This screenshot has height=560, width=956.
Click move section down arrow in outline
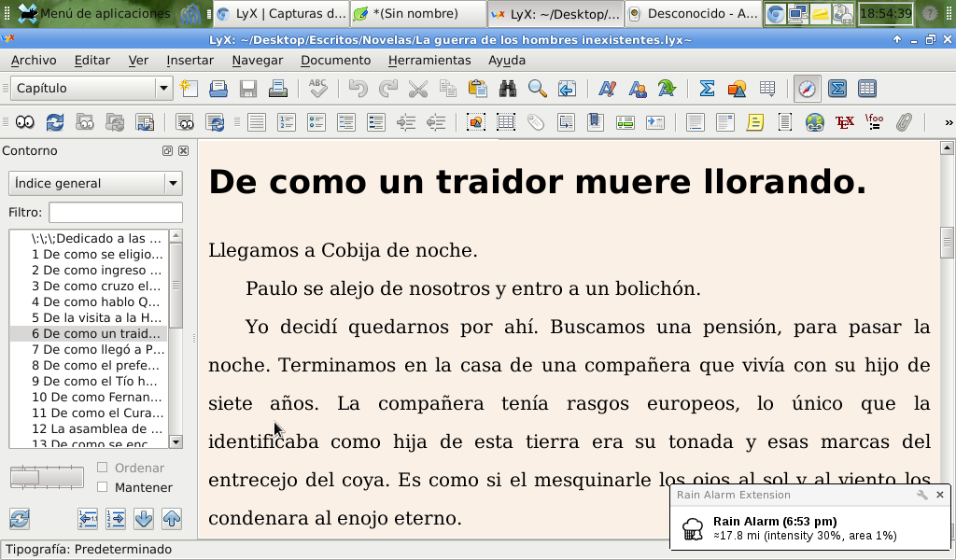coord(144,518)
